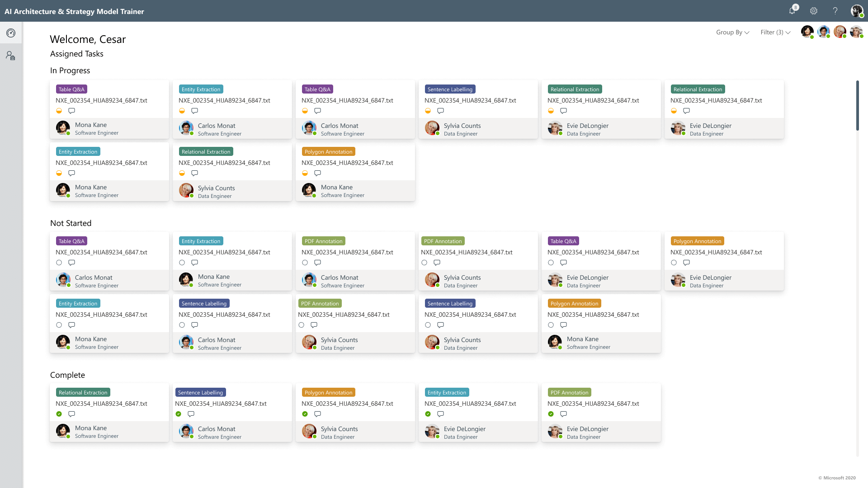Open comments on first In Progress Table Q&A card
The width and height of the screenshot is (868, 488).
click(x=71, y=111)
